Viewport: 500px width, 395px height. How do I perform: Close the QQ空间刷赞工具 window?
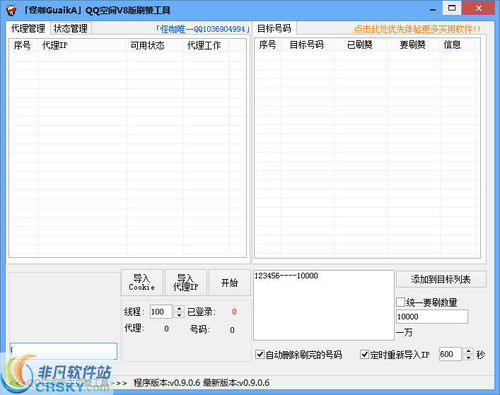pos(478,8)
